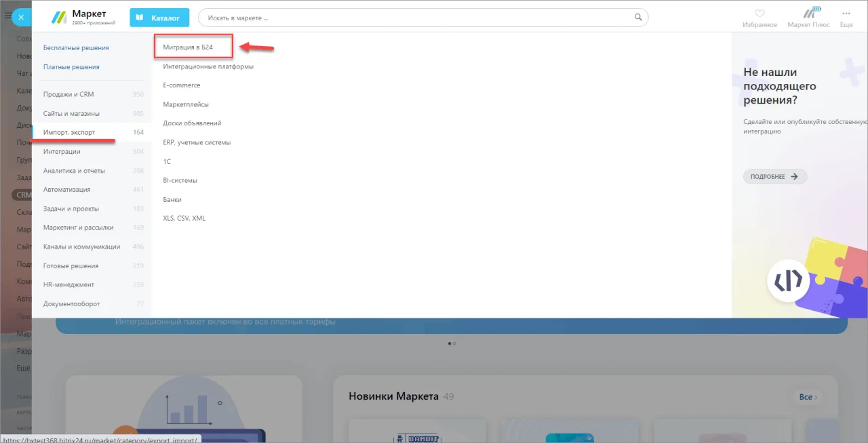Click the CRM item in left sidebar
Image resolution: width=868 pixels, height=443 pixels.
pyautogui.click(x=23, y=194)
